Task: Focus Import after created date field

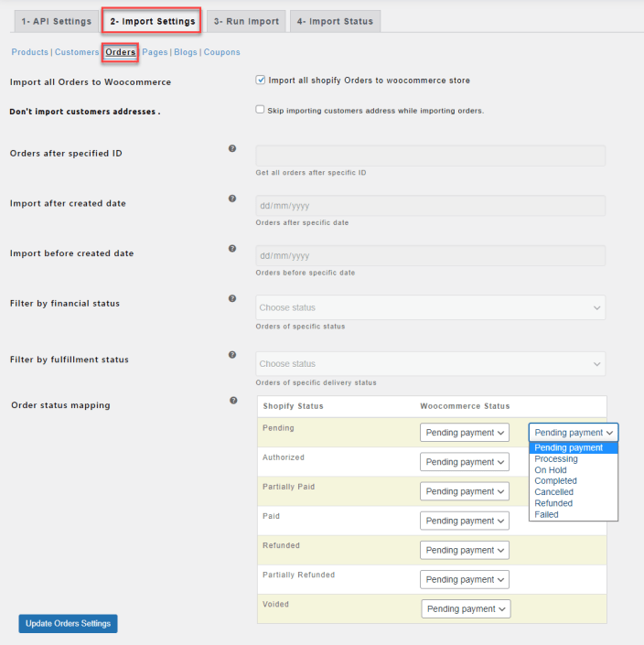Action: 430,206
